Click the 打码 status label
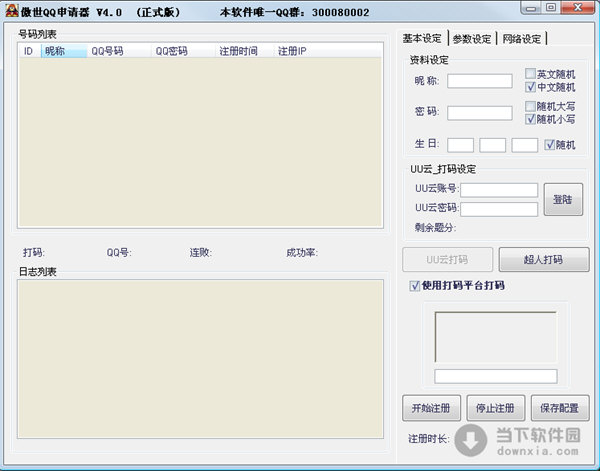Image resolution: width=600 pixels, height=471 pixels. (x=34, y=253)
